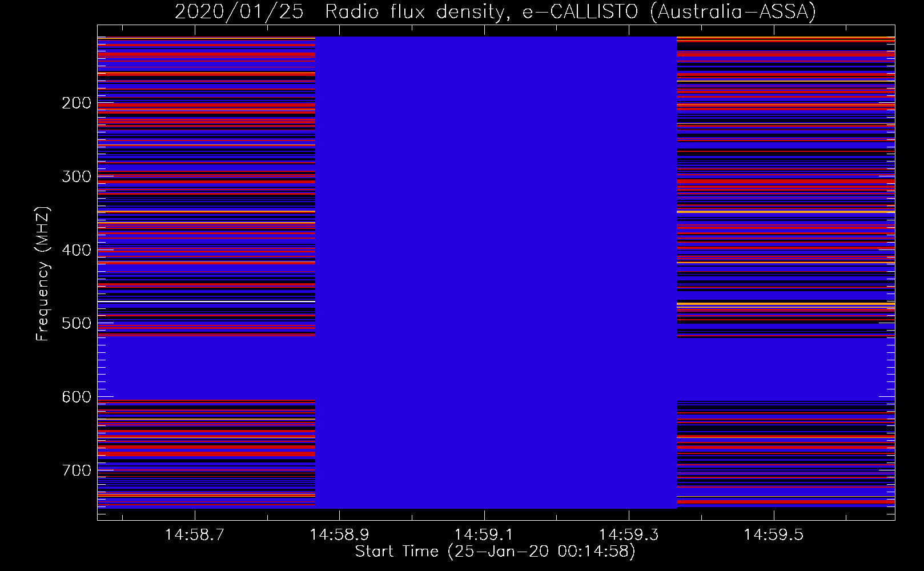Click the 14:58.7 time tick label
The image size is (924, 571).
pos(195,535)
